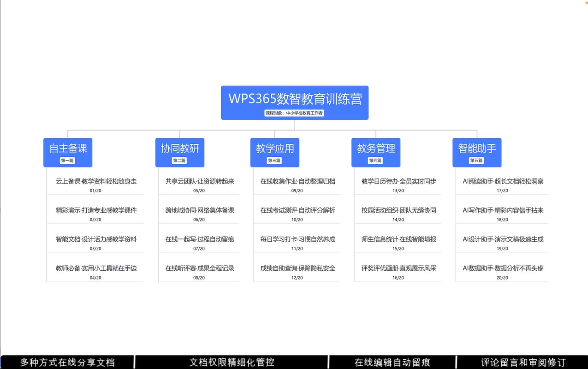The width and height of the screenshot is (588, 369).
Task: Open lesson 教学日历待办·全员实时同步
Action: point(398,182)
